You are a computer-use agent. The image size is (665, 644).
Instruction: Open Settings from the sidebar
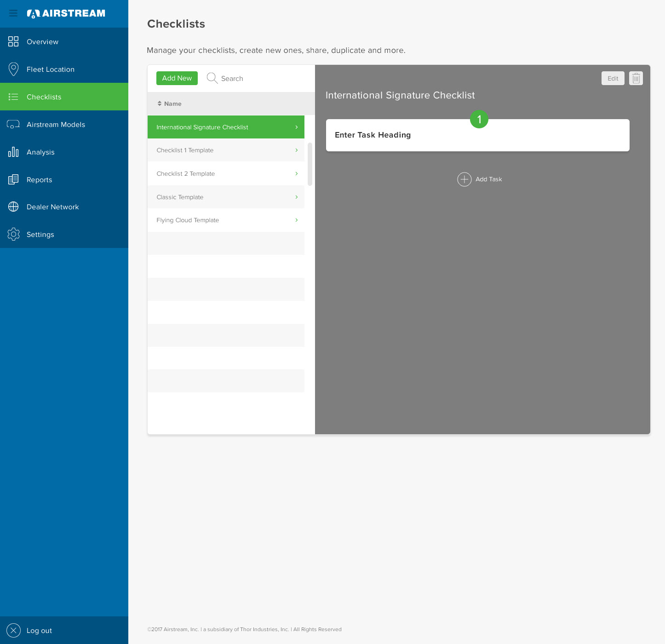coord(64,234)
